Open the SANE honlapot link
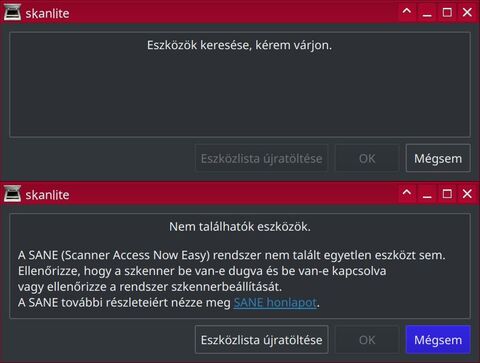Screen dimensions: 480x363 (x=275, y=303)
